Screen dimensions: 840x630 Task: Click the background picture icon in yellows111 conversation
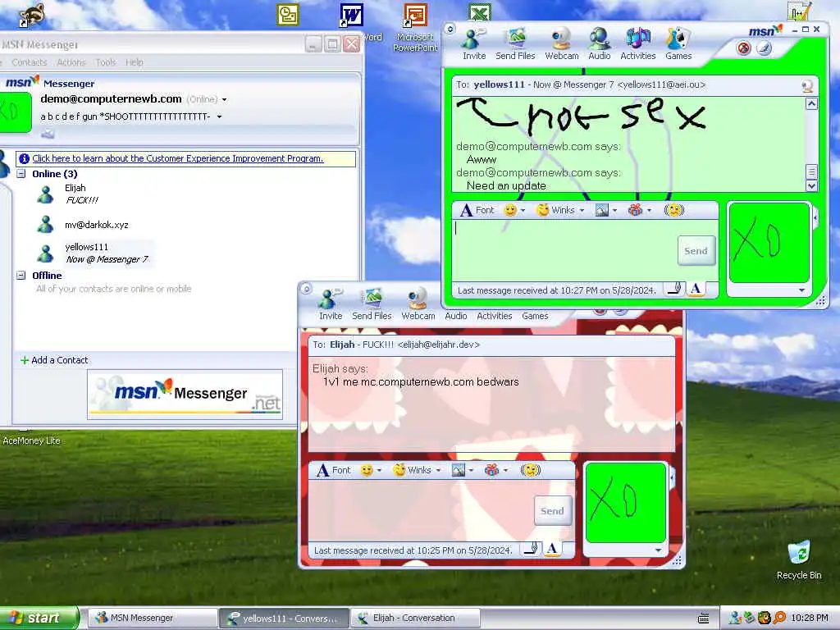point(601,210)
